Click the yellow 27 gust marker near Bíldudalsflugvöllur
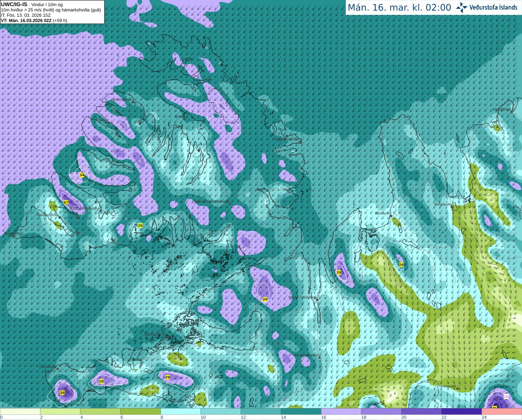 66,202
